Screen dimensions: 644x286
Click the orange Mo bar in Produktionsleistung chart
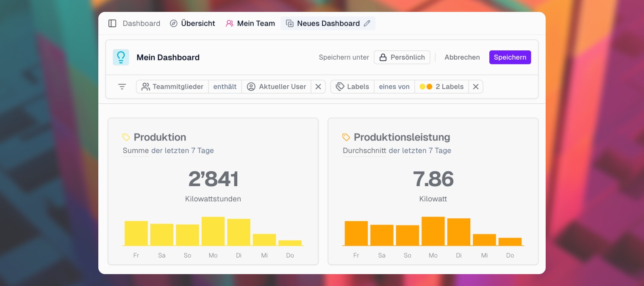433,231
